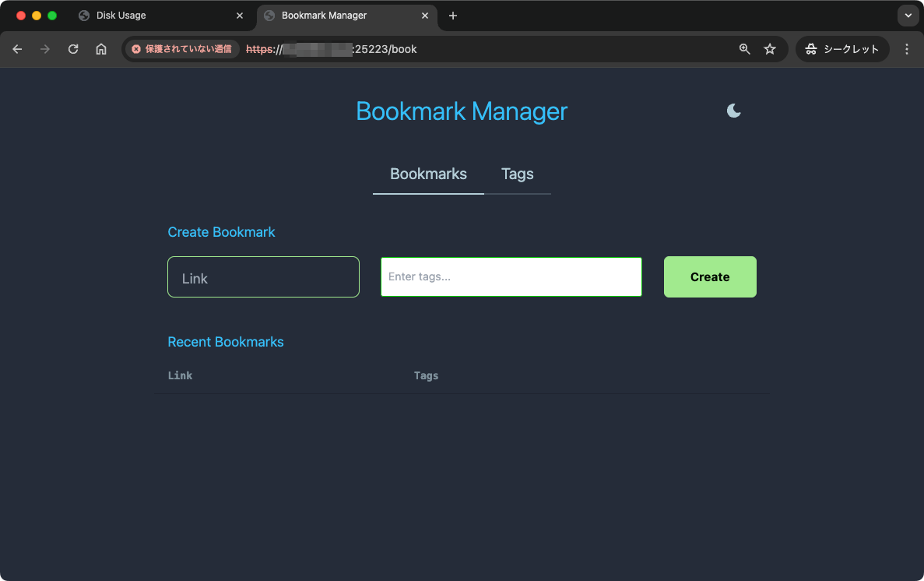Click the Recent Bookmarks heading
924x581 pixels.
[226, 342]
